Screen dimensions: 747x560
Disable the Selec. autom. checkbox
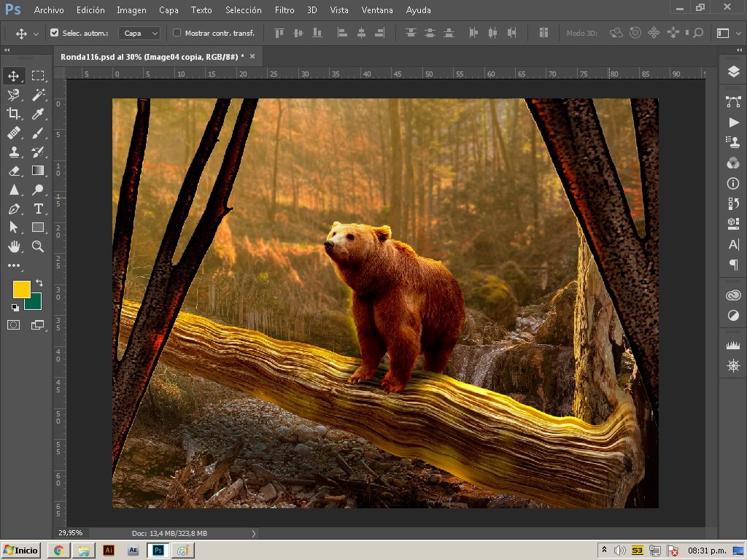54,33
